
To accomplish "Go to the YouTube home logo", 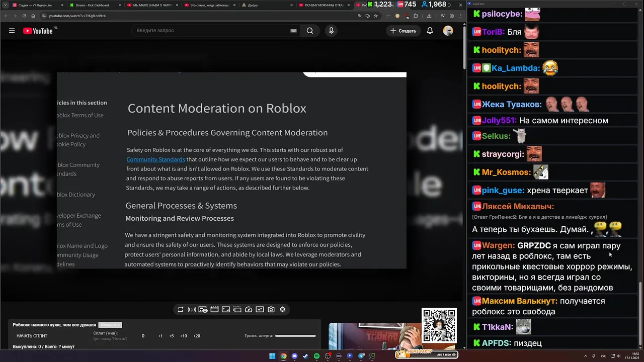I will pyautogui.click(x=38, y=31).
